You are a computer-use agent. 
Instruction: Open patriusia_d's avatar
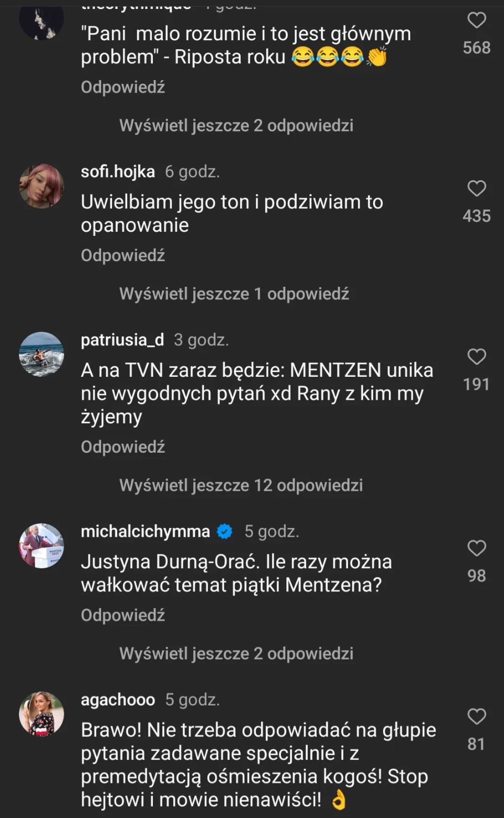click(x=41, y=354)
